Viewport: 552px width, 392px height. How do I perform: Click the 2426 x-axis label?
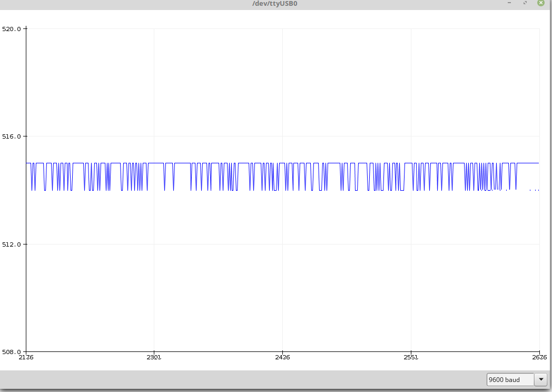point(282,357)
